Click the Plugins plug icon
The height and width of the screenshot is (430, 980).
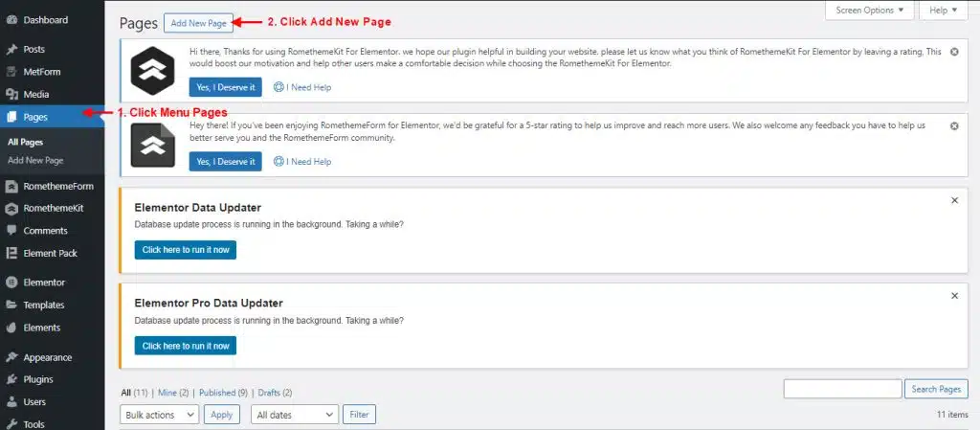pos(11,379)
